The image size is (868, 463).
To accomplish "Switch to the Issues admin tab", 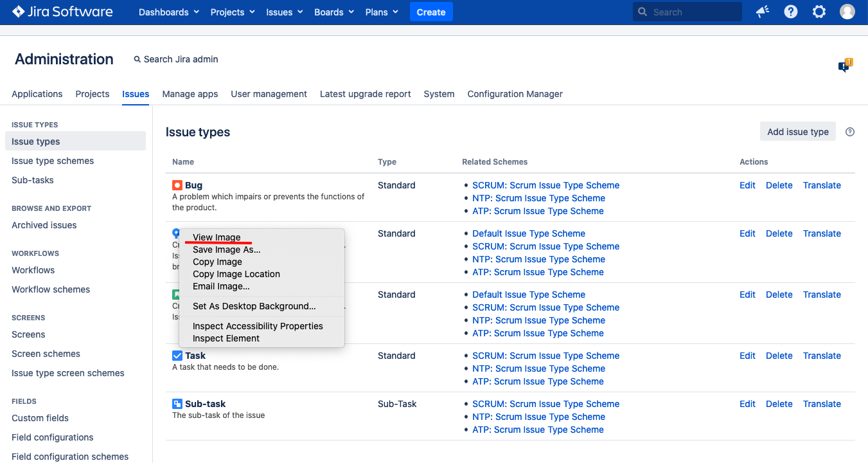I will click(x=136, y=94).
